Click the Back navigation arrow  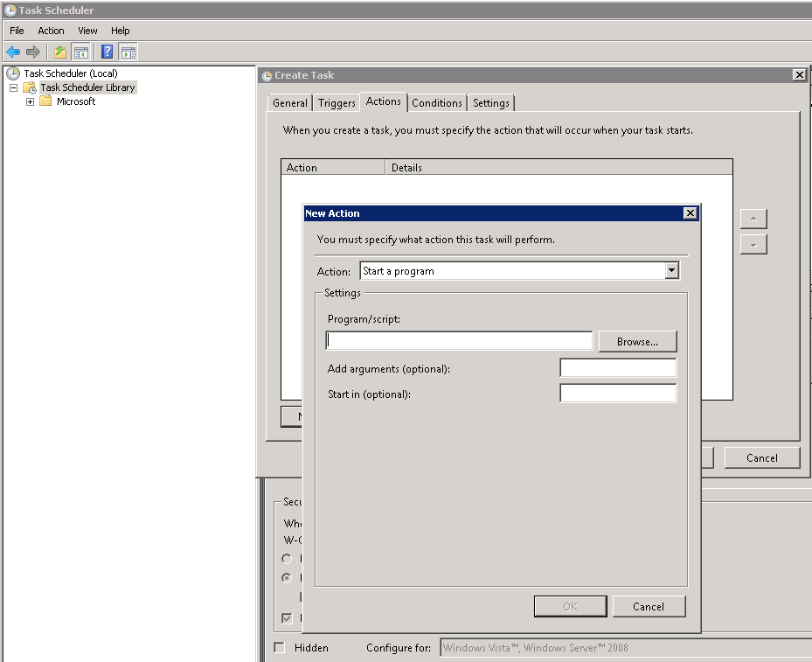12,51
